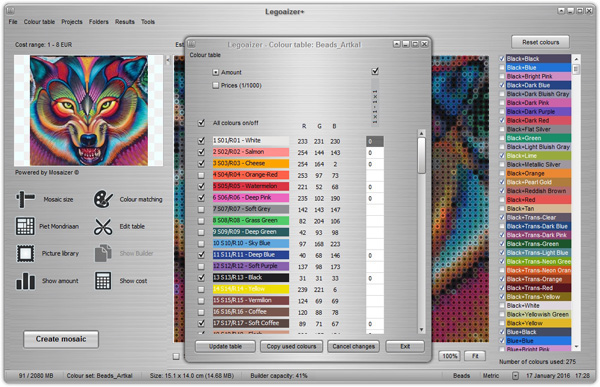Select the Deep Pink colour swatch row
Image resolution: width=600 pixels, height=387 pixels.
(251, 198)
